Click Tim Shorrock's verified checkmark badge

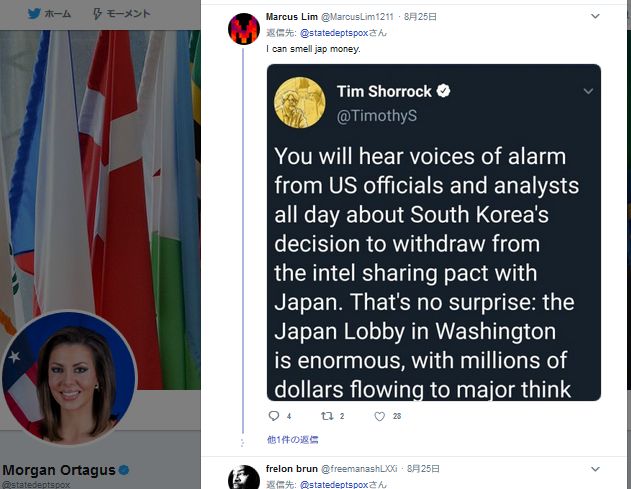(x=443, y=91)
